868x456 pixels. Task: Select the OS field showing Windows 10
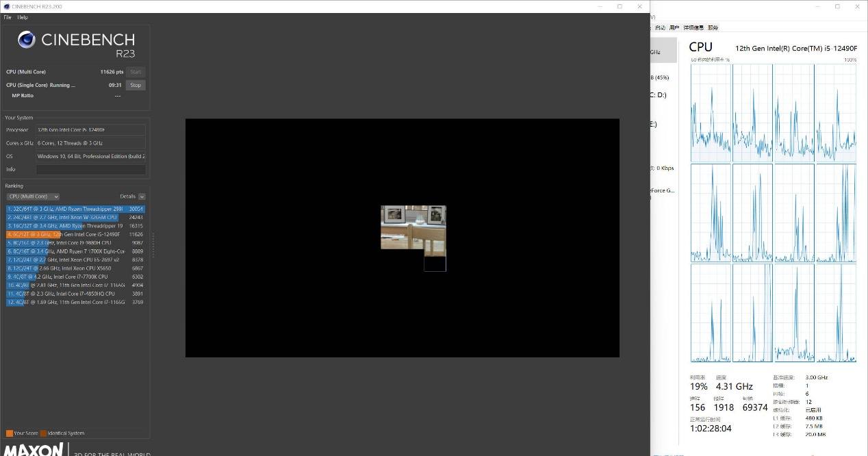point(90,156)
